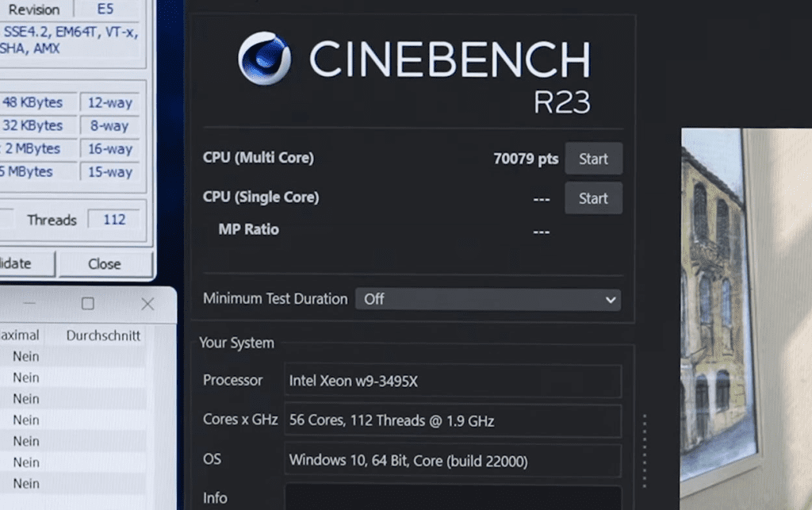Click the Revision value E5 in CPU-Z
Screen dimensions: 812x510
click(x=105, y=9)
